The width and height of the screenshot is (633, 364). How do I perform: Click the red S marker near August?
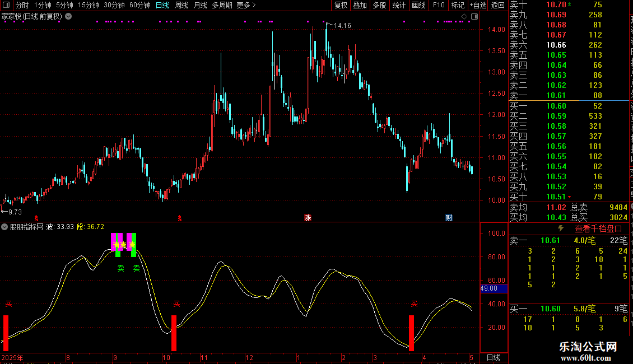pyautogui.click(x=36, y=218)
